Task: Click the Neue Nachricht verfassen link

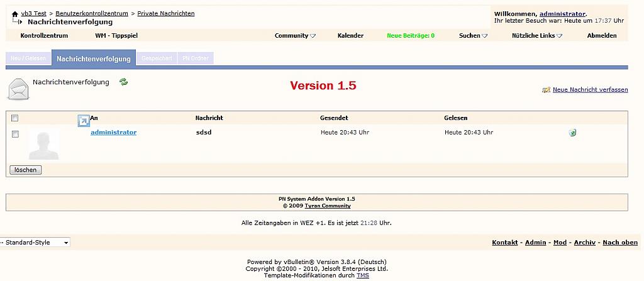Action: (590, 90)
